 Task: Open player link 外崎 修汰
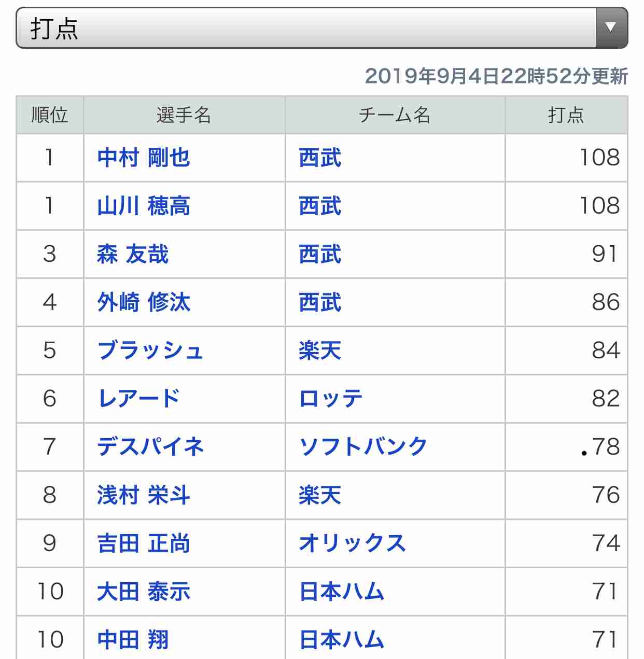pos(144,302)
